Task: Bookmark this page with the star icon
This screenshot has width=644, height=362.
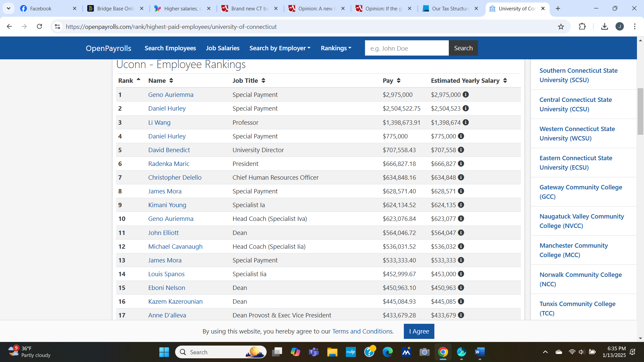Action: coord(561,27)
